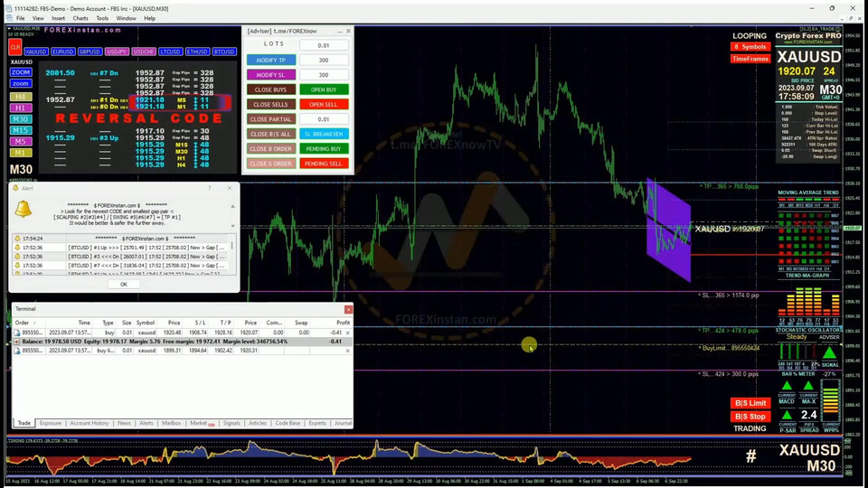This screenshot has width=868, height=488.
Task: Open the Window menu
Action: [127, 18]
